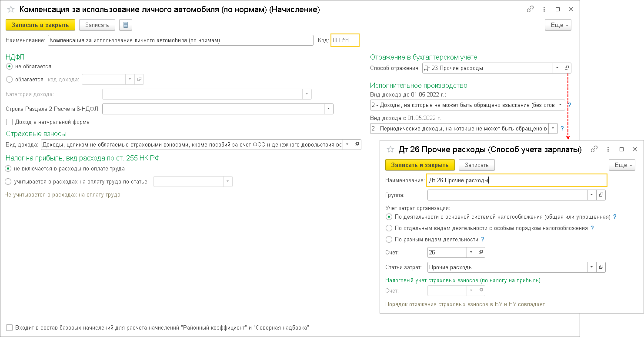Select не включается в расходы по оплате труда

pos(8,168)
